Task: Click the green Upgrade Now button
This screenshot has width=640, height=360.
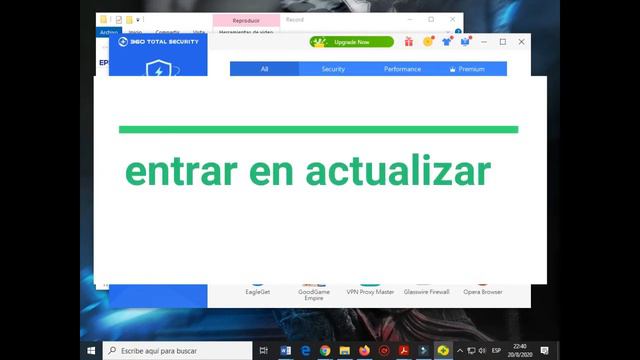Action: 351,42
